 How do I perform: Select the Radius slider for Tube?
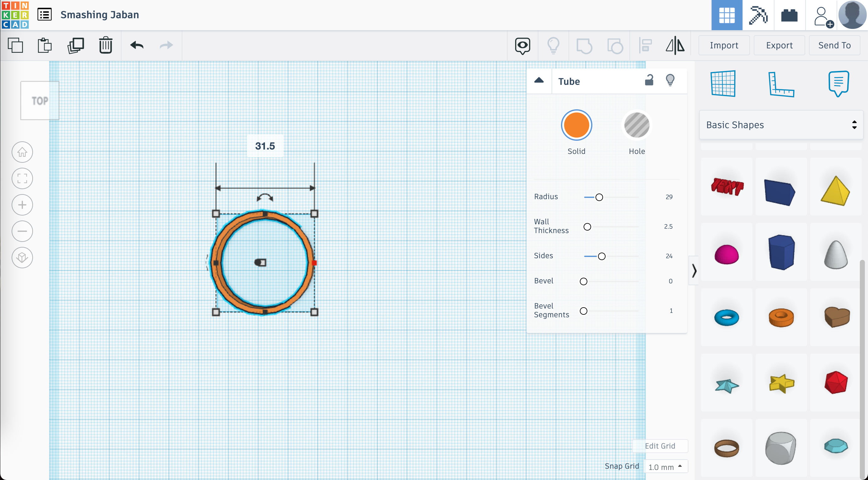[598, 197]
